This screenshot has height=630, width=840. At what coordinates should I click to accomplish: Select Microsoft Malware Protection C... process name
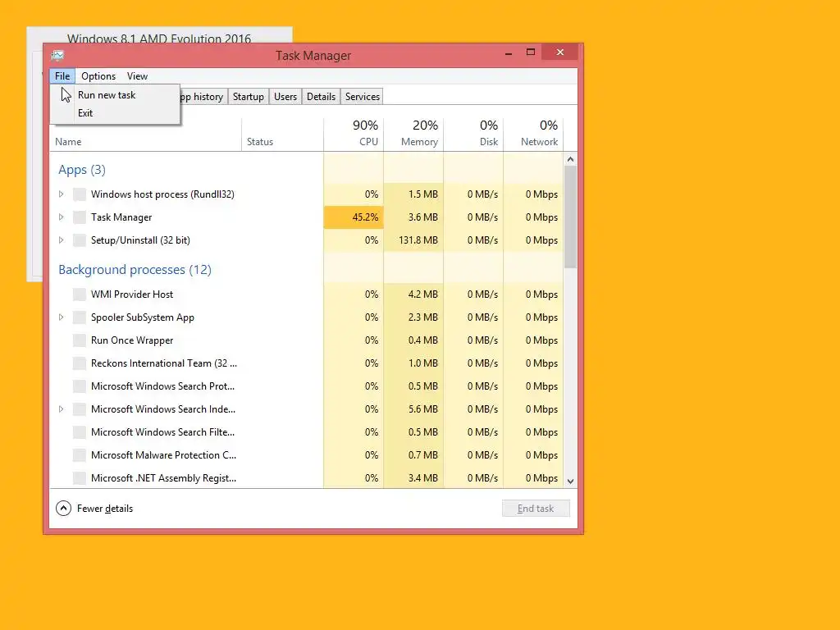(x=163, y=454)
